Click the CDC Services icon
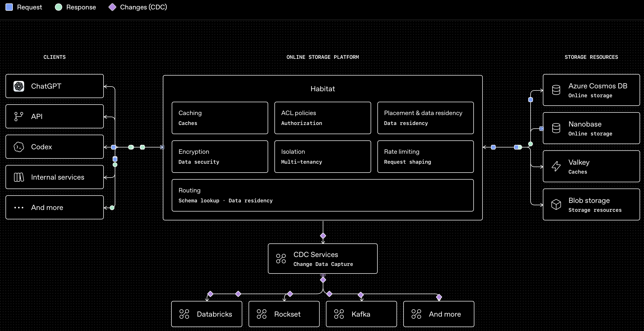The height and width of the screenshot is (331, 644). (281, 259)
